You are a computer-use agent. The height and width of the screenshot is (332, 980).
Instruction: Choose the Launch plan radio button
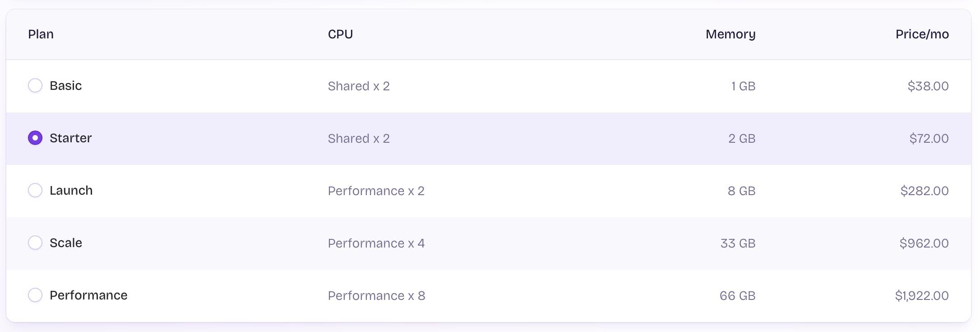click(x=35, y=190)
